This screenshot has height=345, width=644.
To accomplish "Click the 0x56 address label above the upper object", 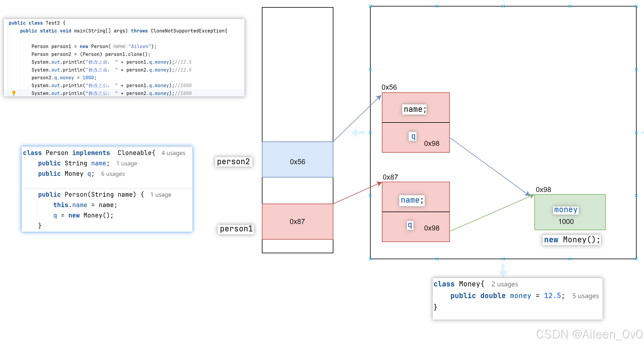I will (389, 87).
